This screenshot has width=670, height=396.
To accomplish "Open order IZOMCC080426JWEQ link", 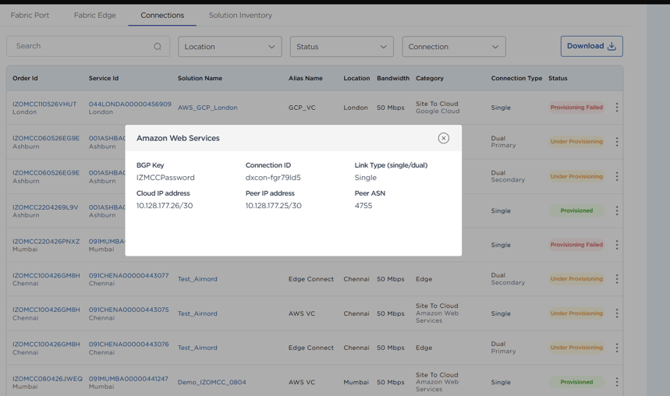I will coord(47,378).
